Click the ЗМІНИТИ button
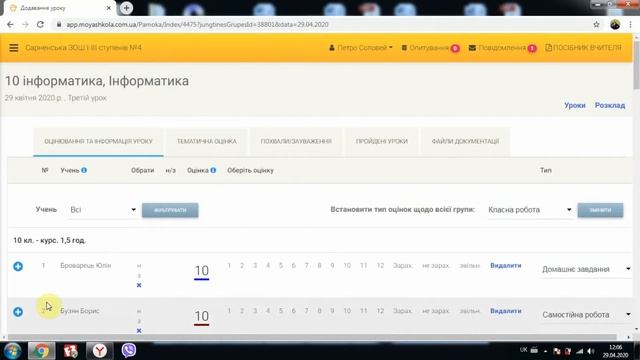The width and height of the screenshot is (640, 360). click(600, 210)
